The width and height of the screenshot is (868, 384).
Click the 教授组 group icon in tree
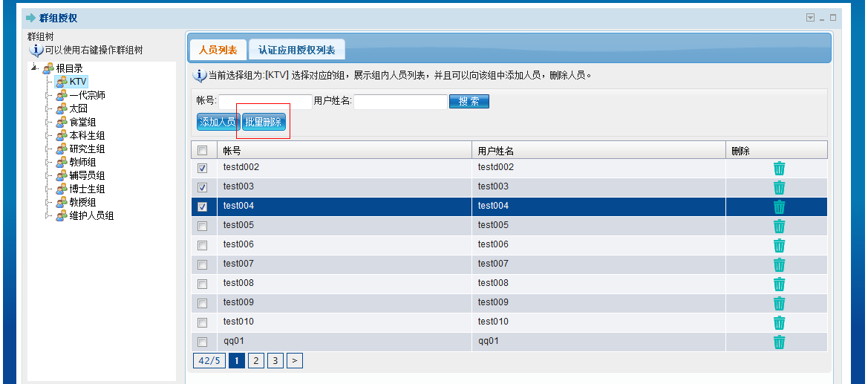click(62, 202)
